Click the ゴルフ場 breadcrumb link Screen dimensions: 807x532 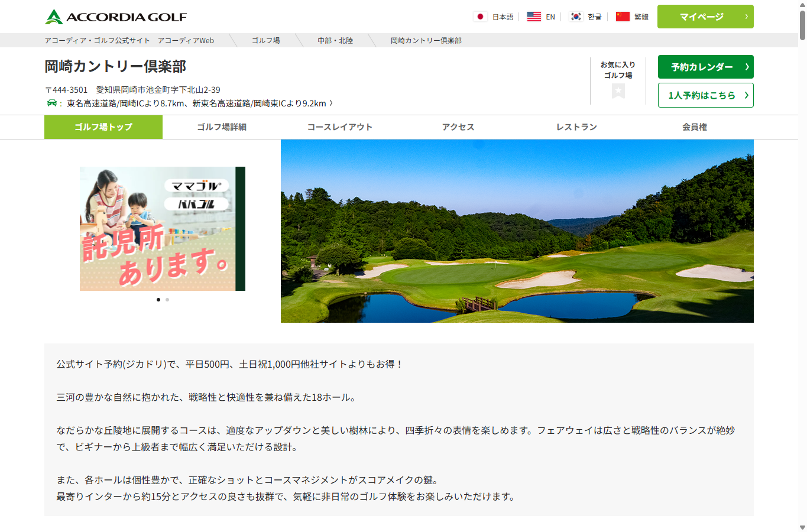(x=266, y=41)
